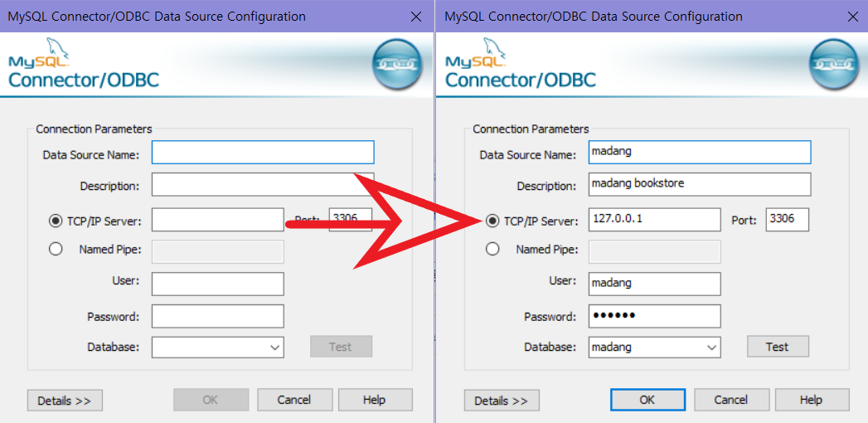Image resolution: width=868 pixels, height=423 pixels.
Task: Click Data Source Name field containing madang
Action: [700, 153]
